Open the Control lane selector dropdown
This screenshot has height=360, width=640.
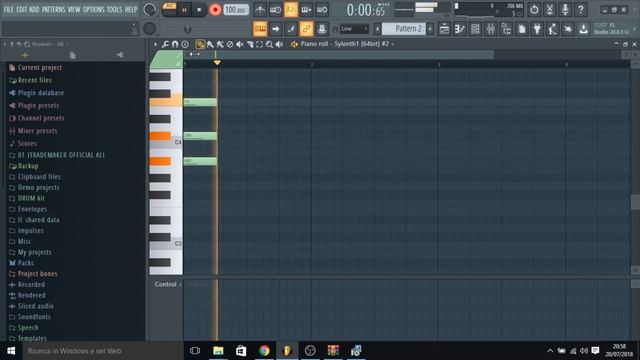tap(168, 284)
